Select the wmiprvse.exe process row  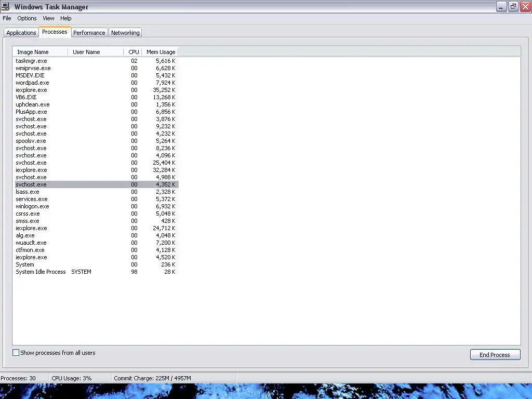click(96, 68)
